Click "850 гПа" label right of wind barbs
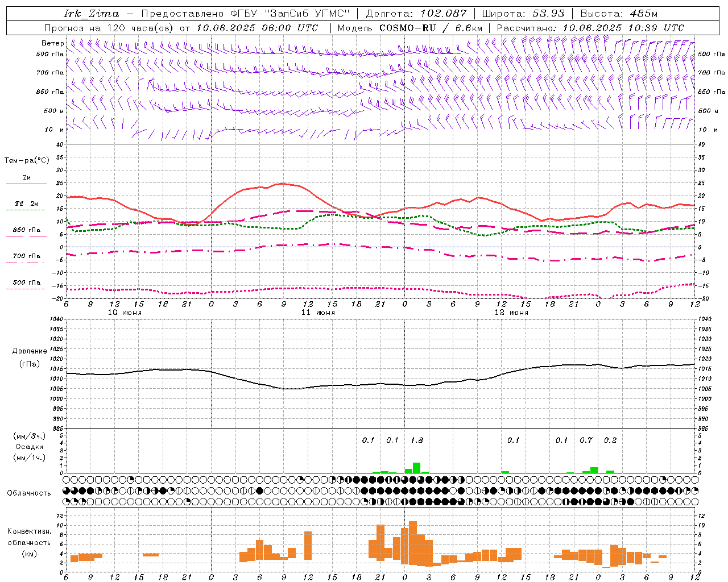This screenshot has width=728, height=582. pyautogui.click(x=712, y=92)
